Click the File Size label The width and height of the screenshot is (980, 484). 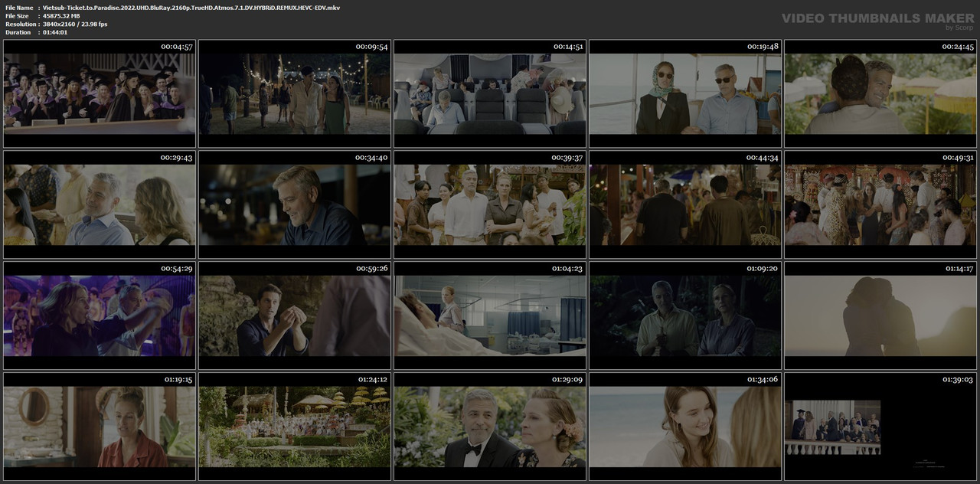click(x=17, y=16)
